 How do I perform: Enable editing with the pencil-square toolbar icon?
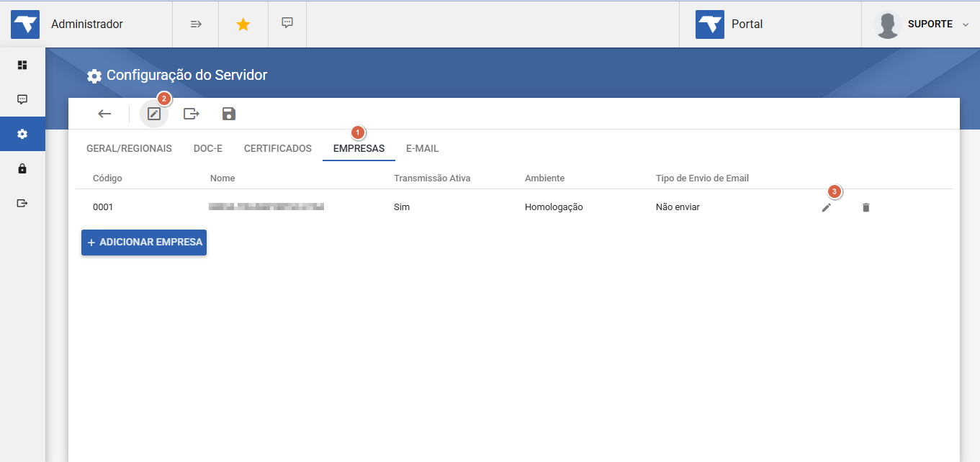[154, 114]
